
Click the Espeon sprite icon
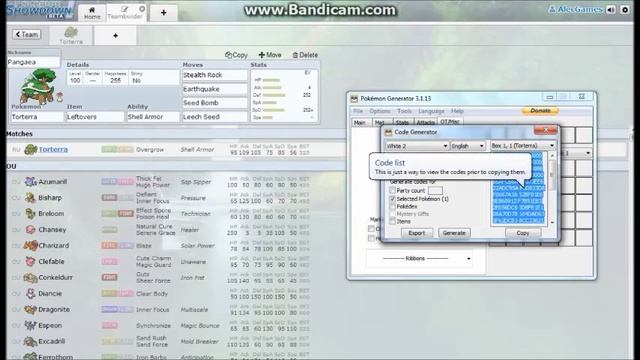tap(31, 325)
